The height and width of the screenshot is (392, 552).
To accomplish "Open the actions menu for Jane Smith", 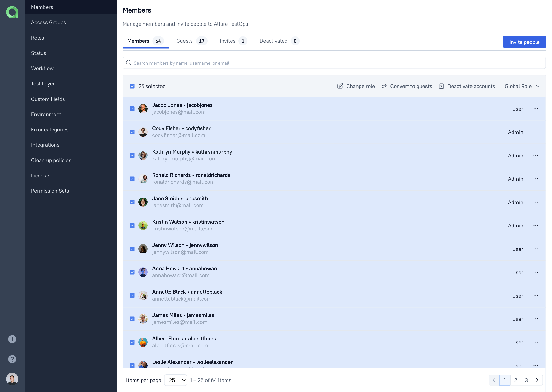I will tap(536, 202).
